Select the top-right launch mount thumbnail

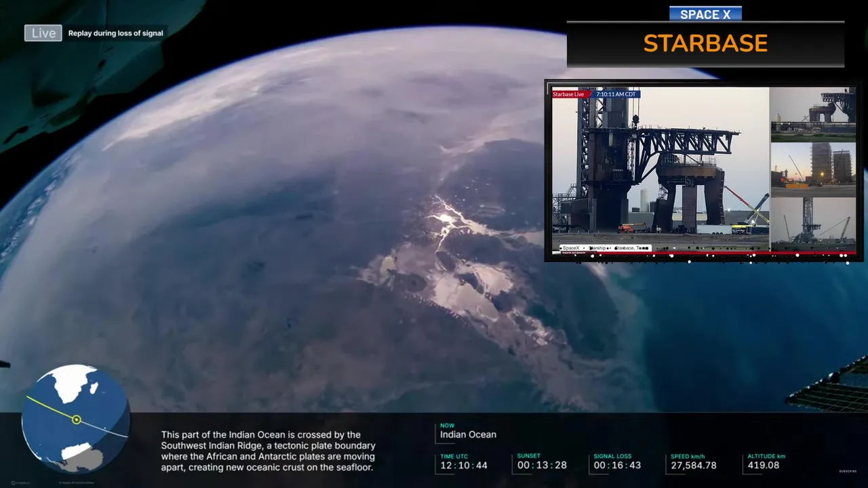click(813, 115)
